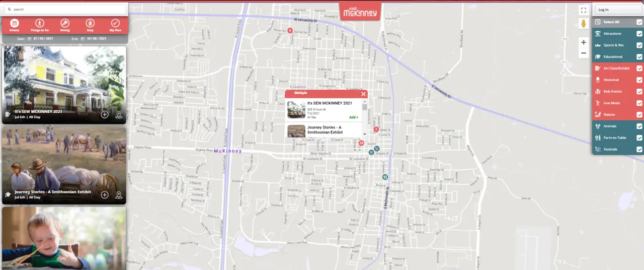Uncheck the Art Class/Exhibit checkbox
Screen dimensions: 644x270
coord(639,68)
